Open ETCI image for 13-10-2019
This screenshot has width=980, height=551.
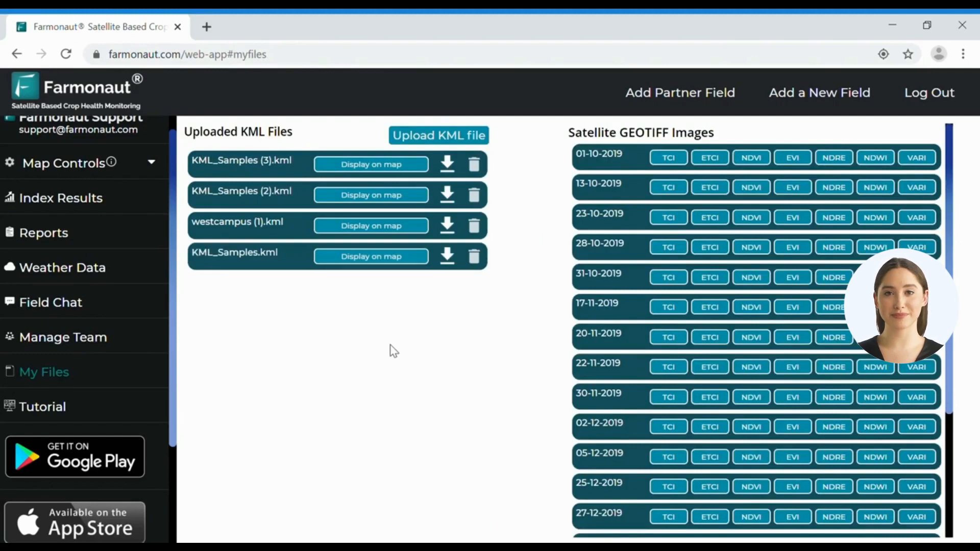(x=709, y=187)
